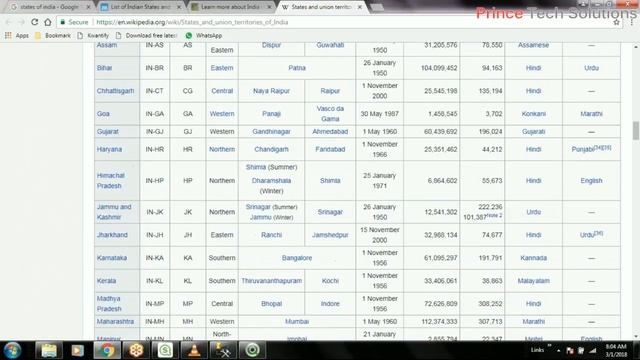Follow the Gandhinagar link
This screenshot has width=640, height=360.
pyautogui.click(x=271, y=131)
